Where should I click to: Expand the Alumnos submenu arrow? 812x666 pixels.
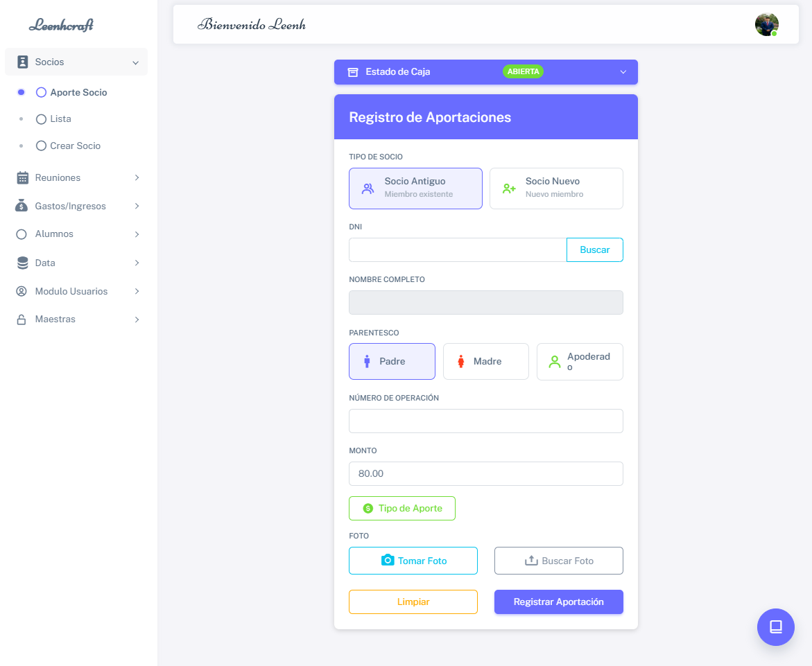click(x=137, y=234)
